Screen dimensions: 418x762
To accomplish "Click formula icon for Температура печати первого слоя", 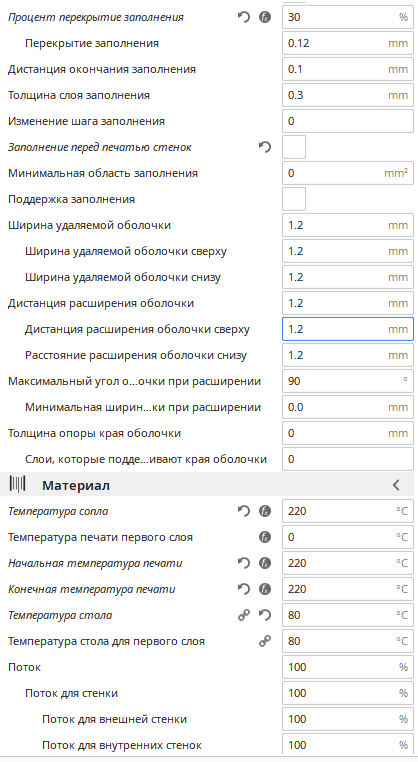I will 265,537.
